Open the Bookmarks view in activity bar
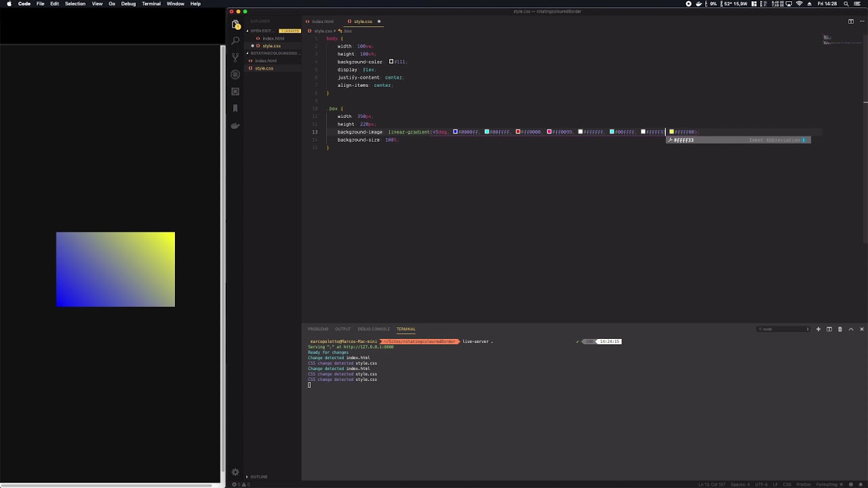This screenshot has width=868, height=488. 235,108
